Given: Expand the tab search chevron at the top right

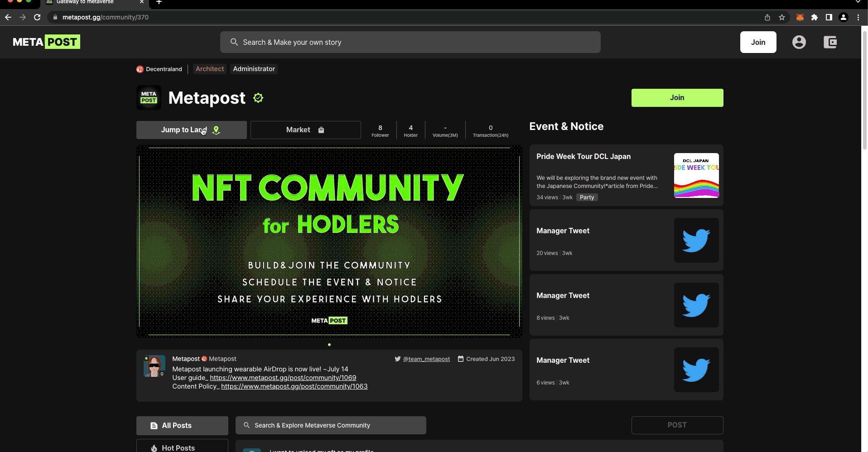Looking at the screenshot, I should [857, 2].
